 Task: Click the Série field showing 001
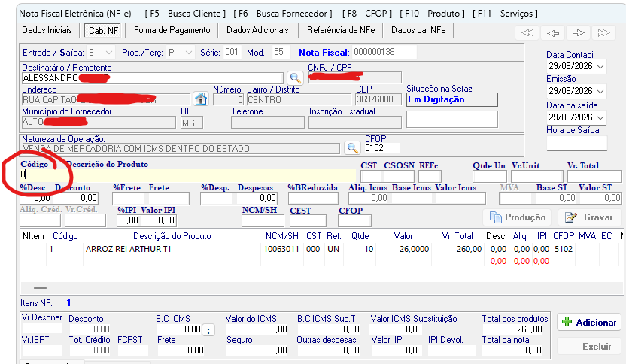point(232,53)
